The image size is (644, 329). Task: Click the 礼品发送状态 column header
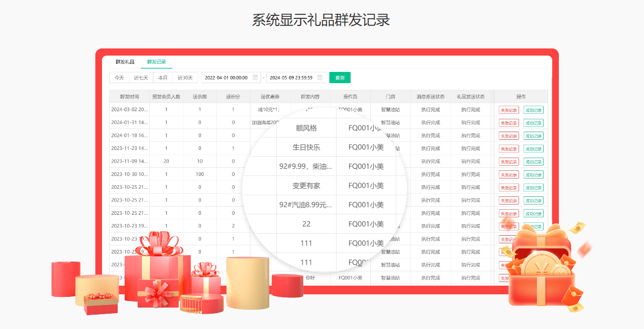470,96
